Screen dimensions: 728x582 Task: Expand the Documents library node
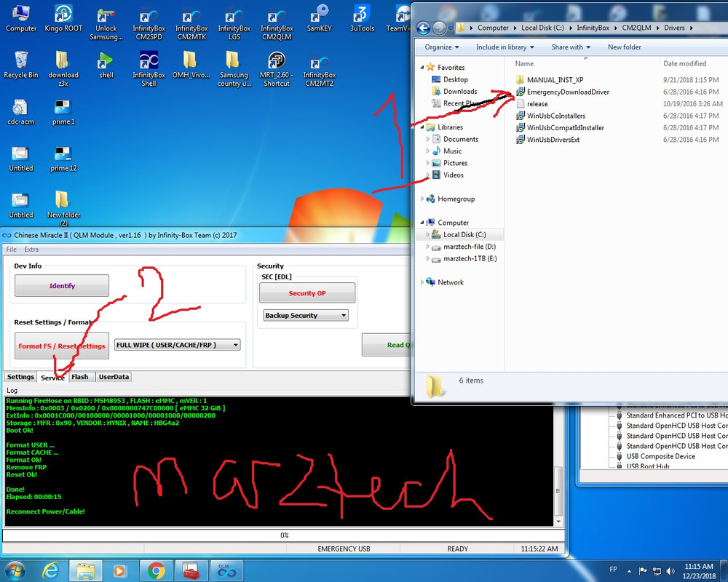pos(427,139)
